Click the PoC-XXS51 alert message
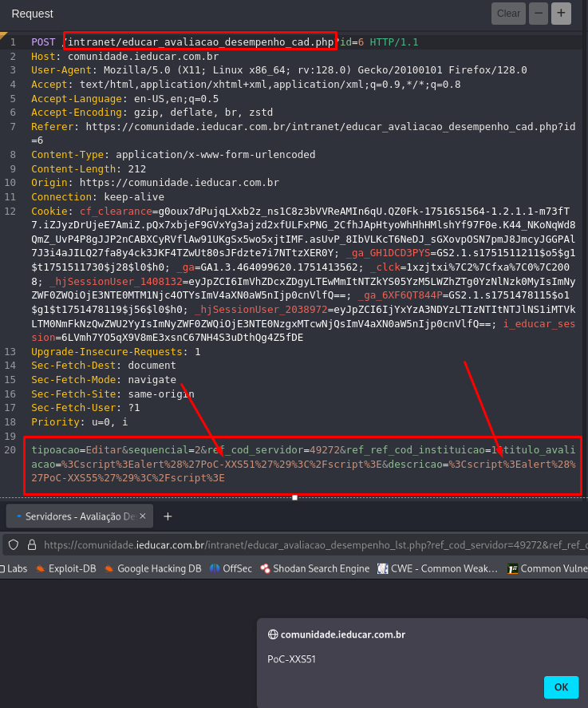The width and height of the screenshot is (588, 708). 291,659
